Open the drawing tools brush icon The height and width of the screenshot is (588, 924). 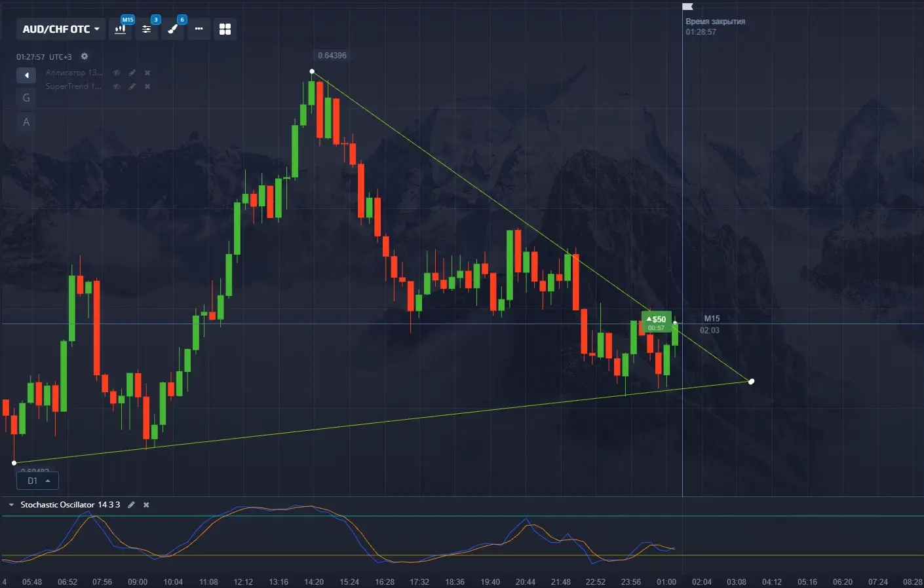click(173, 29)
